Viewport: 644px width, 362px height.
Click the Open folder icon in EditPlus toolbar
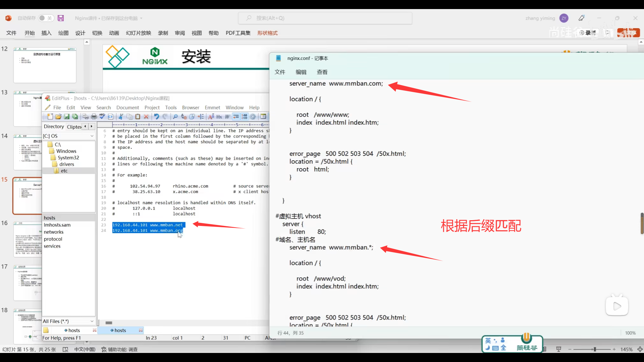pos(58,117)
